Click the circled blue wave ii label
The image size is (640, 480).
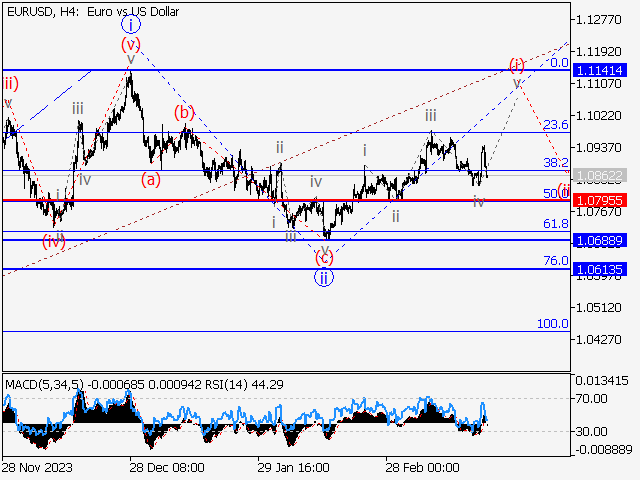[x=324, y=278]
